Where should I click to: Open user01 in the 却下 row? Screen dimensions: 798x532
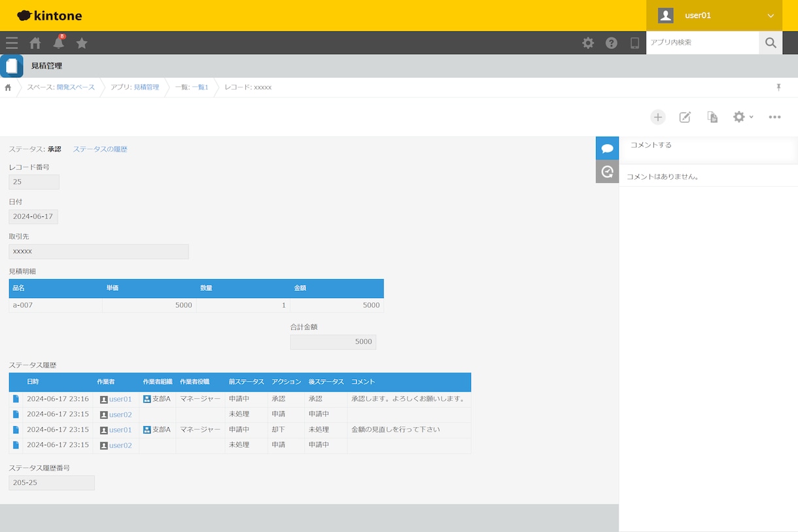point(120,430)
